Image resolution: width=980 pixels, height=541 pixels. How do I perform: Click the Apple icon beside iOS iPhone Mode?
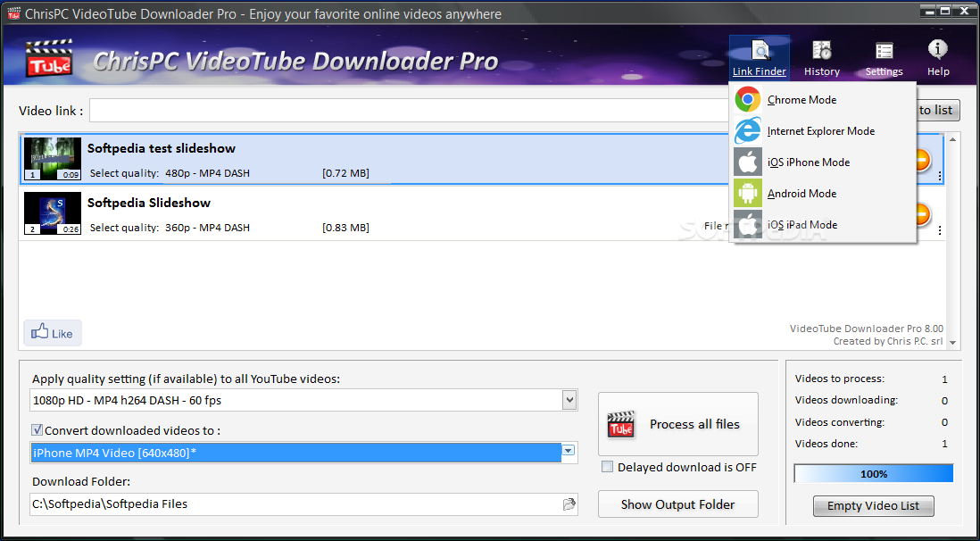pyautogui.click(x=748, y=162)
